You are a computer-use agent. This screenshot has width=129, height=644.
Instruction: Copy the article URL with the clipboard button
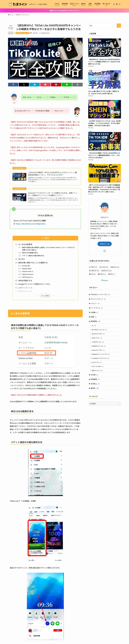click(77, 84)
